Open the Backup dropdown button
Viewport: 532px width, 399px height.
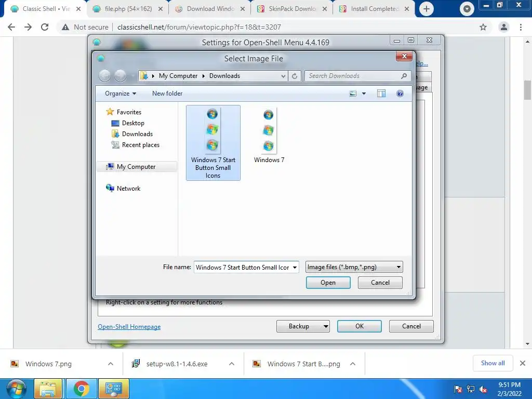click(303, 326)
